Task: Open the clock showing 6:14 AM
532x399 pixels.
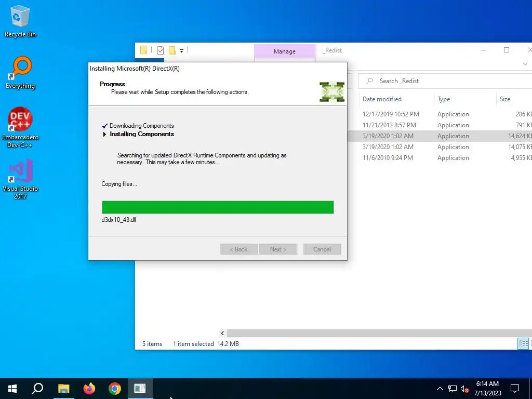Action: coord(487,389)
